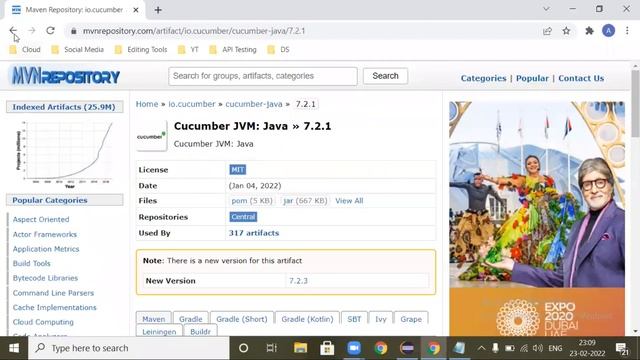Open the DS bookmarks folder
This screenshot has height=360, width=640.
click(x=278, y=50)
